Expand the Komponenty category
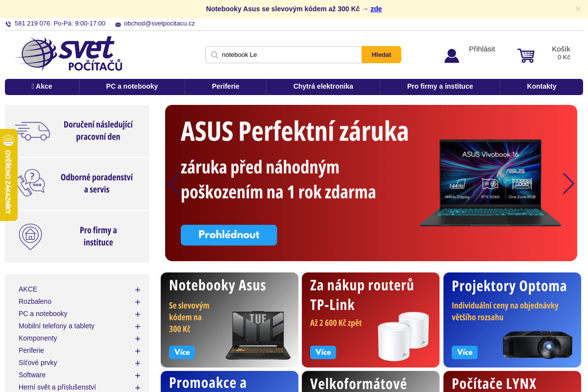This screenshot has width=588, height=392. [x=138, y=339]
